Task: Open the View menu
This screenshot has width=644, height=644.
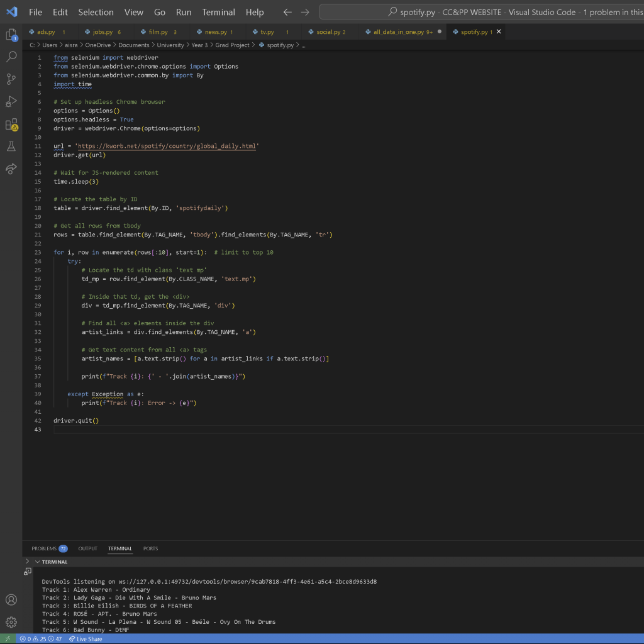Action: 134,13
